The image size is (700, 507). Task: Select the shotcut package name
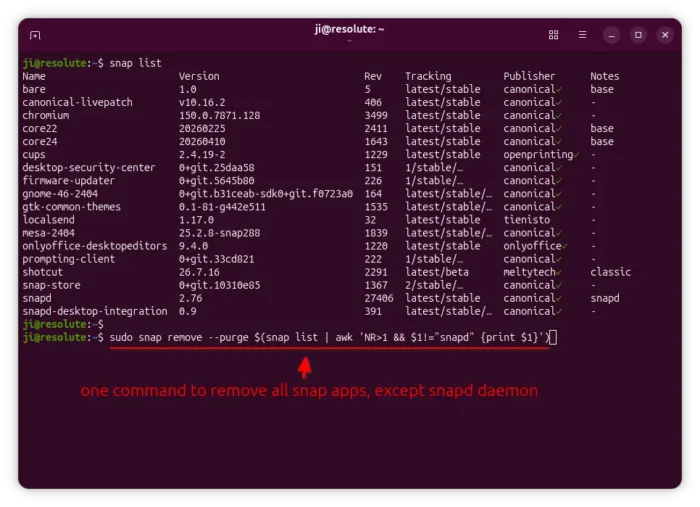42,272
